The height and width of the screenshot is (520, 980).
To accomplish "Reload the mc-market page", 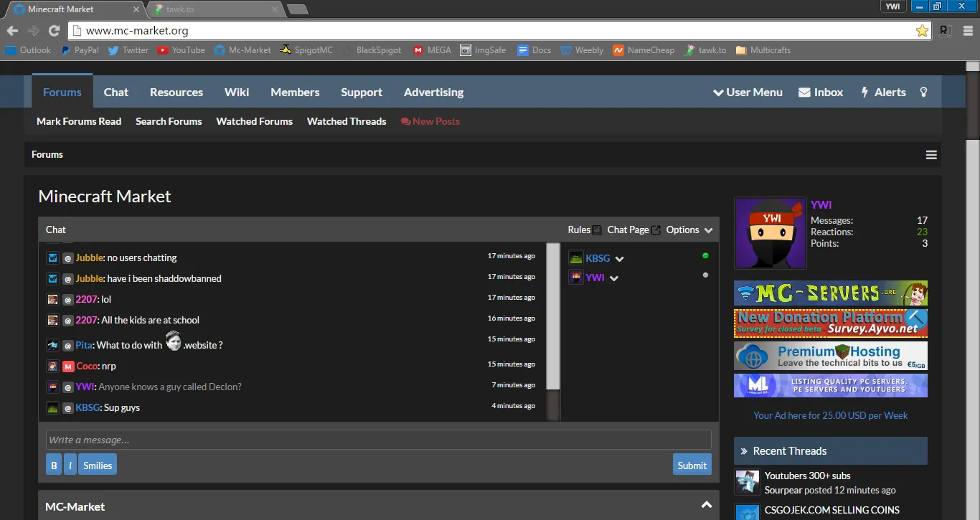I will 54,31.
